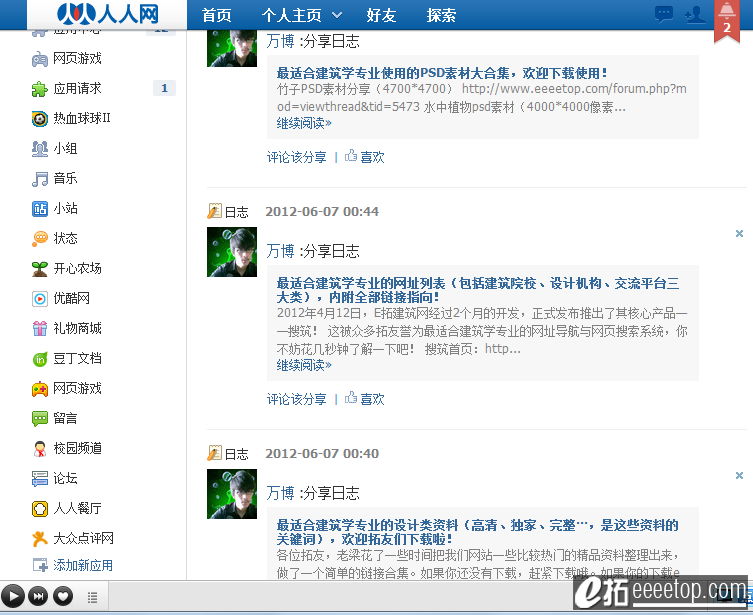This screenshot has width=753, height=615.
Task: Open the 豆丁文档 green icon
Action: [x=40, y=359]
